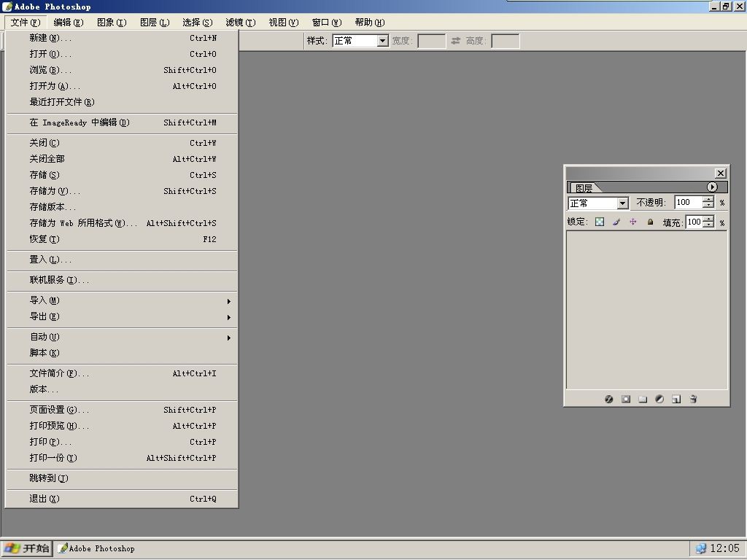Click the delete layer trash icon

pos(693,399)
